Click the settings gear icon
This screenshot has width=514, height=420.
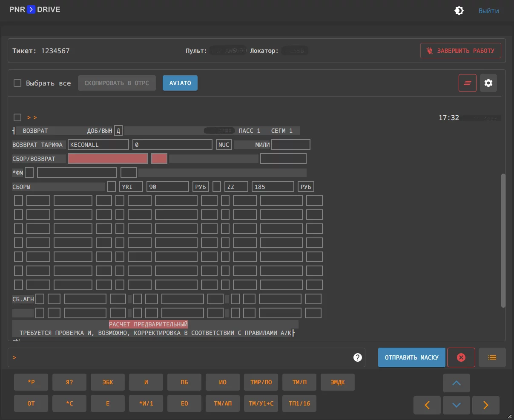488,83
